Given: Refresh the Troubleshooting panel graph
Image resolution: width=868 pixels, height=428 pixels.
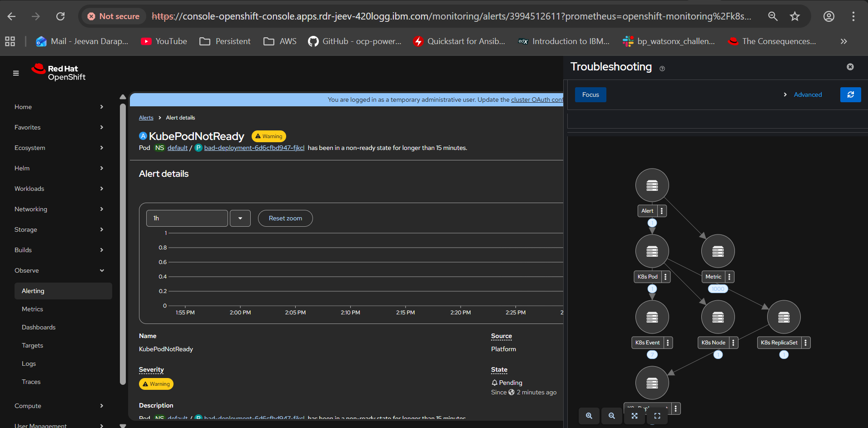Looking at the screenshot, I should pyautogui.click(x=850, y=95).
